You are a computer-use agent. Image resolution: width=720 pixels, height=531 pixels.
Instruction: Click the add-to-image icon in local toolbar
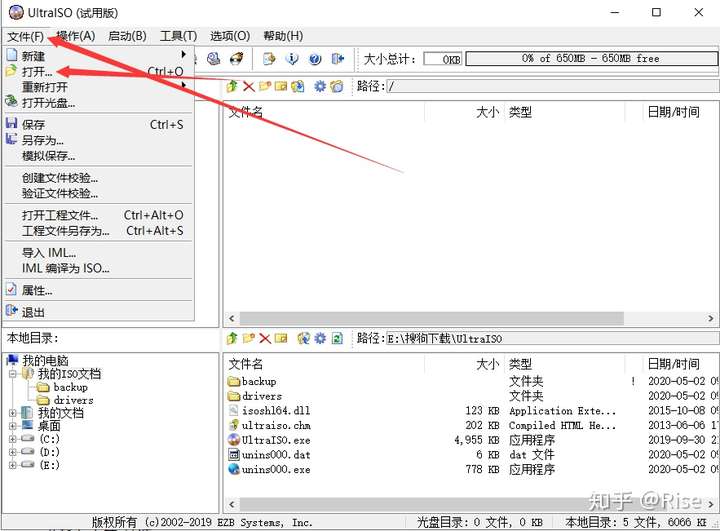coord(304,339)
